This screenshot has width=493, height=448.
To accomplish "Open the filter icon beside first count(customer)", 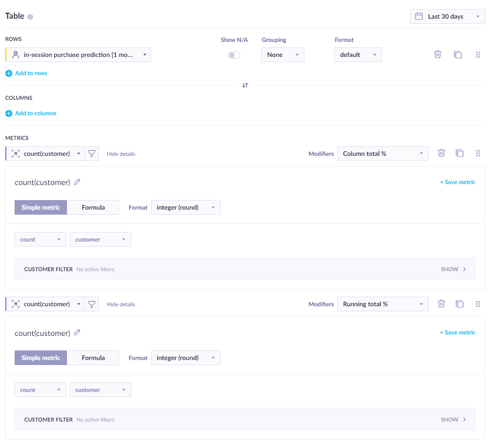I will [x=92, y=154].
